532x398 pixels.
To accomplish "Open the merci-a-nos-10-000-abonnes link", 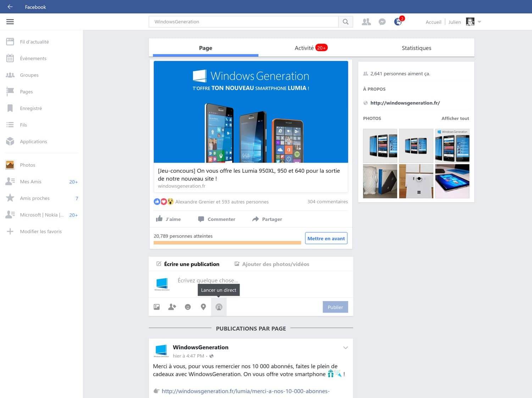I will click(245, 391).
